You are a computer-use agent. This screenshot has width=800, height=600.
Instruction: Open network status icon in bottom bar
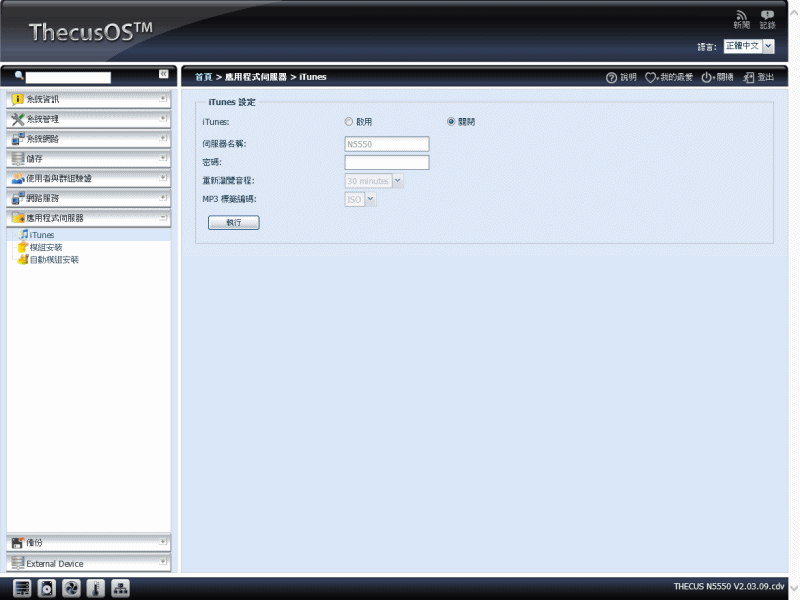coord(120,588)
